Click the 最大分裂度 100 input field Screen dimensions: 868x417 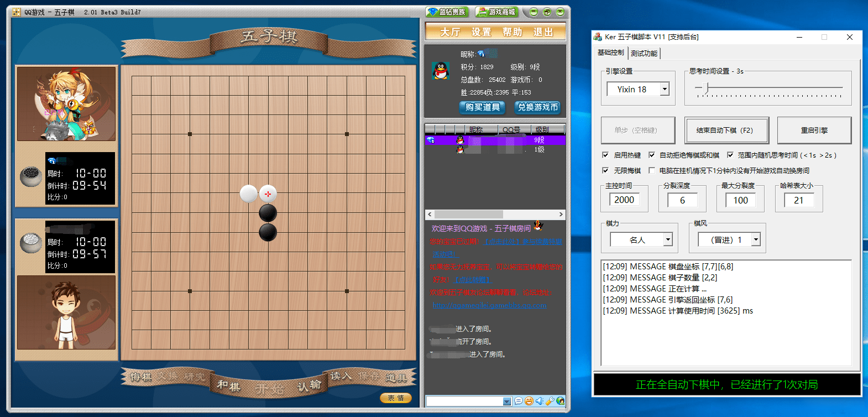pos(740,200)
